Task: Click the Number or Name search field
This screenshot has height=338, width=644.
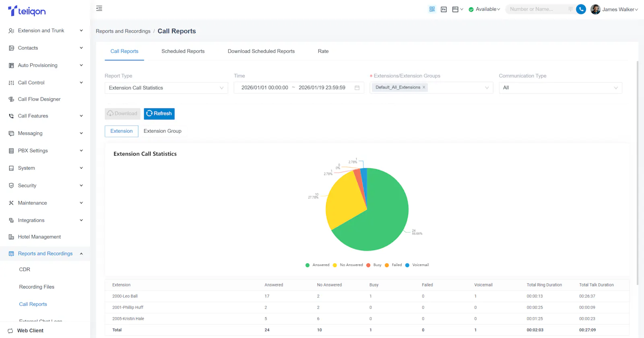Action: (537, 9)
